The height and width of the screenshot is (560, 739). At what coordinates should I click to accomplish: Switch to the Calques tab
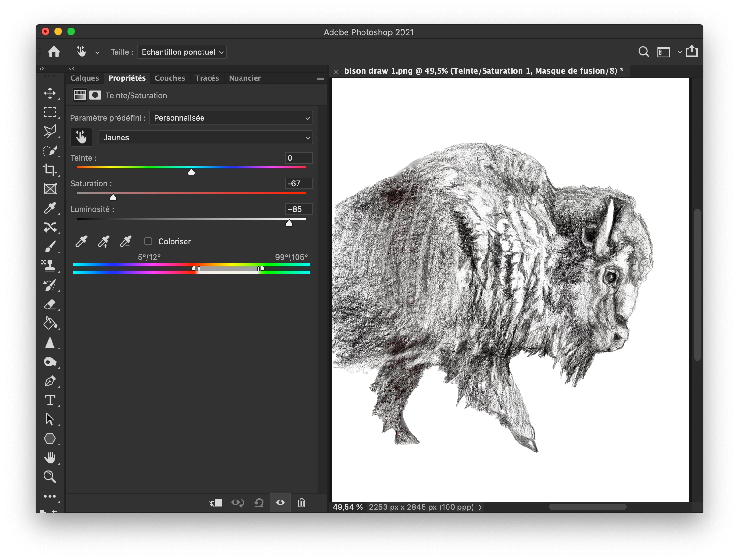[x=84, y=78]
